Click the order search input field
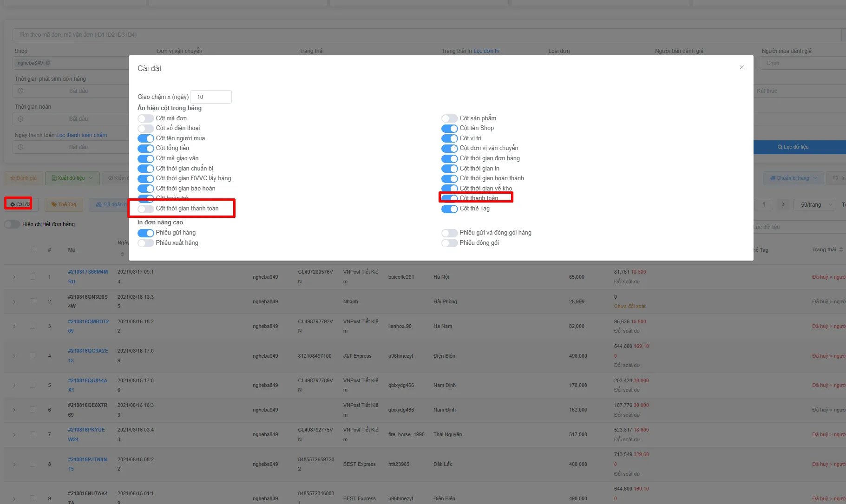This screenshot has width=846, height=504. (x=426, y=35)
